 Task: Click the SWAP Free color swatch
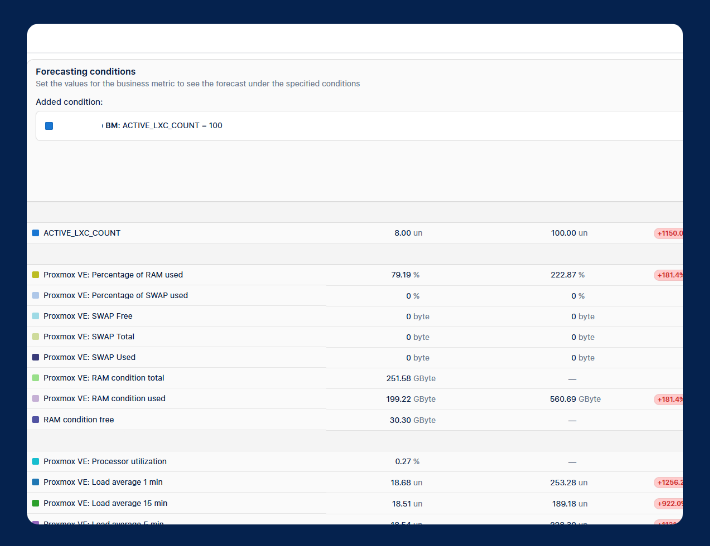(35, 316)
